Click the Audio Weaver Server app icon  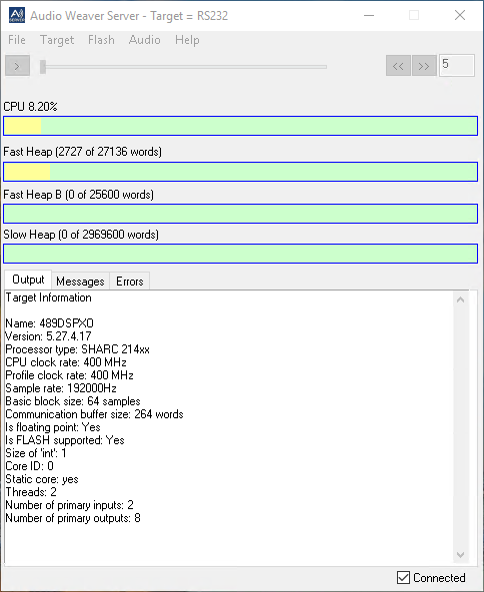coord(17,15)
